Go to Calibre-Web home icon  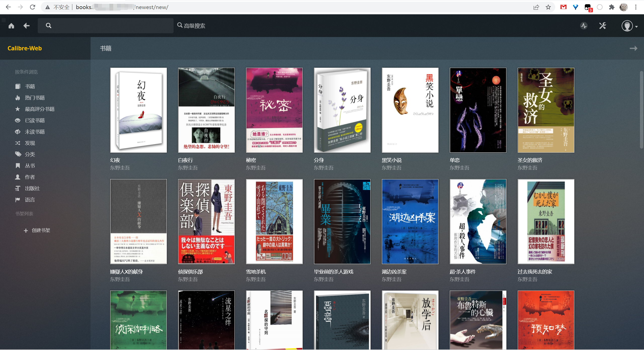click(11, 26)
